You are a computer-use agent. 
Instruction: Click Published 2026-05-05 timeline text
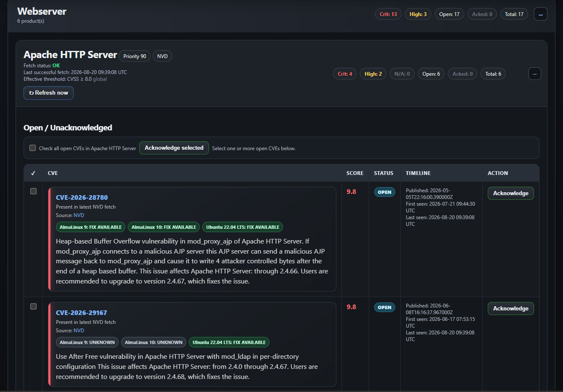point(429,194)
